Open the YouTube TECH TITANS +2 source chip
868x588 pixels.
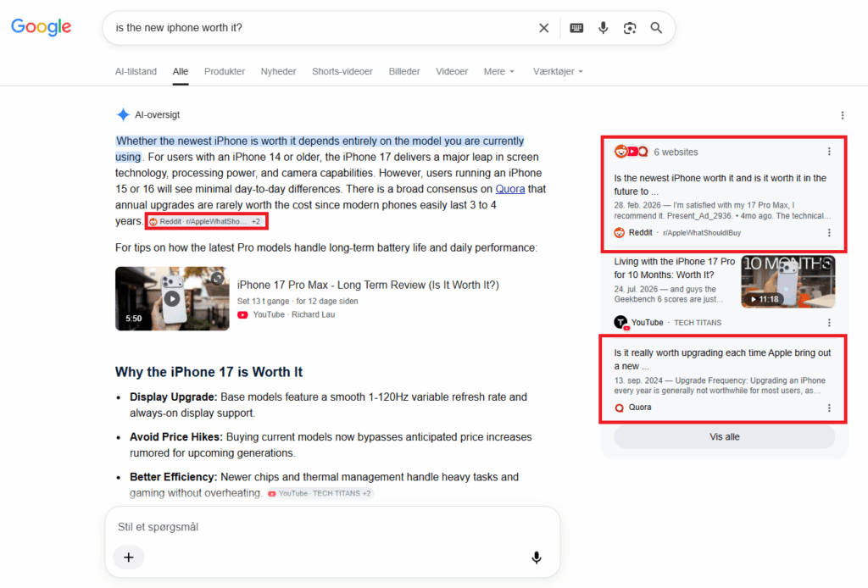point(320,493)
